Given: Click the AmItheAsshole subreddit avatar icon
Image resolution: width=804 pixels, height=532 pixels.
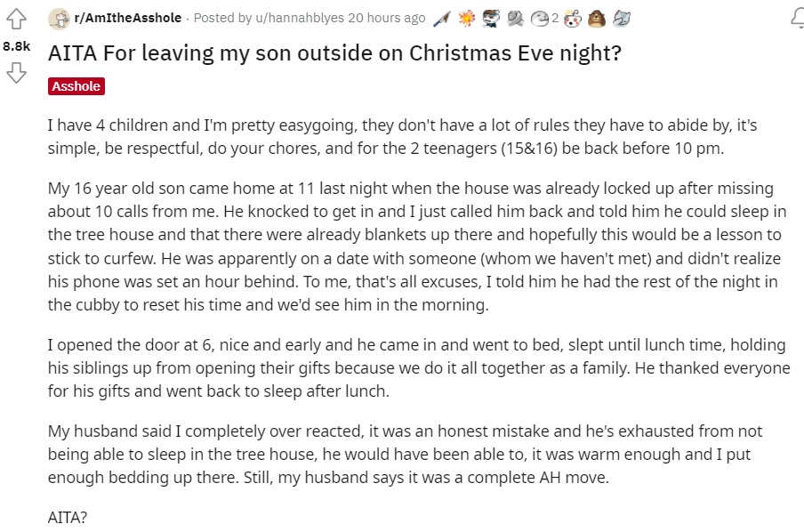Looking at the screenshot, I should pos(59,18).
